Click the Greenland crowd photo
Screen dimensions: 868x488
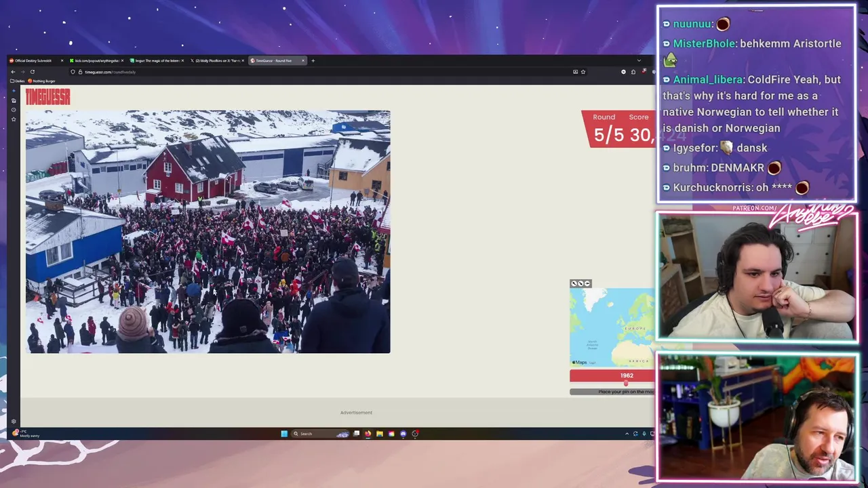pos(208,232)
